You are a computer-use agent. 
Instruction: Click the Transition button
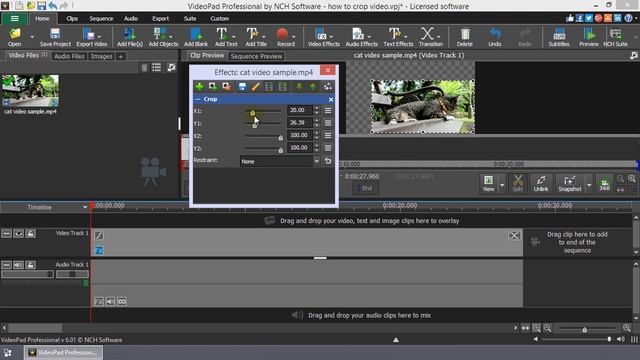tap(431, 37)
